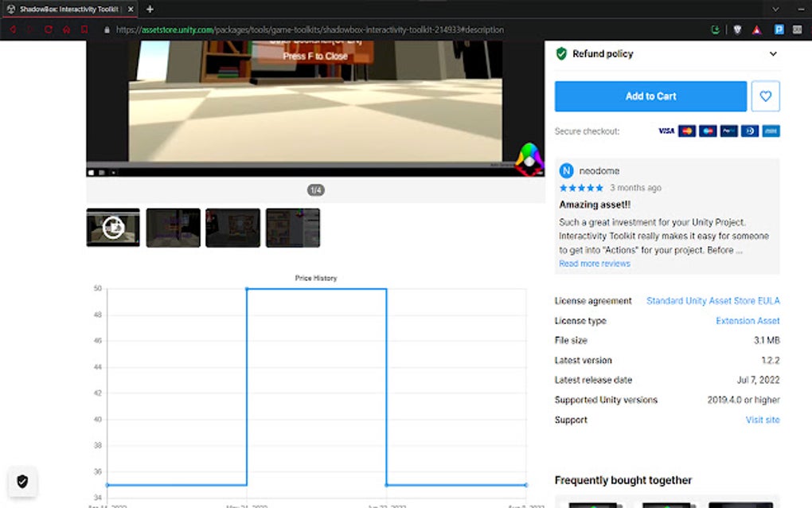Open the browser home page icon
Screen dimensions: 812x508
click(x=66, y=29)
